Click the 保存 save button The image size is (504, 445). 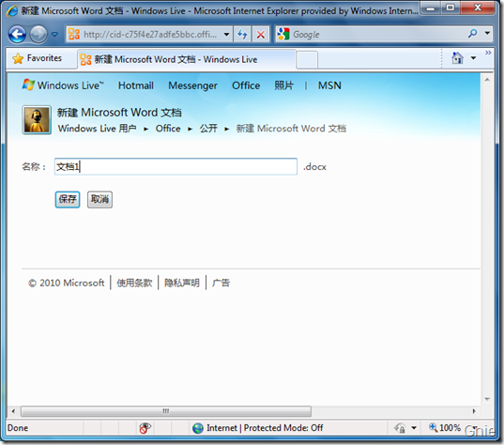[68, 200]
